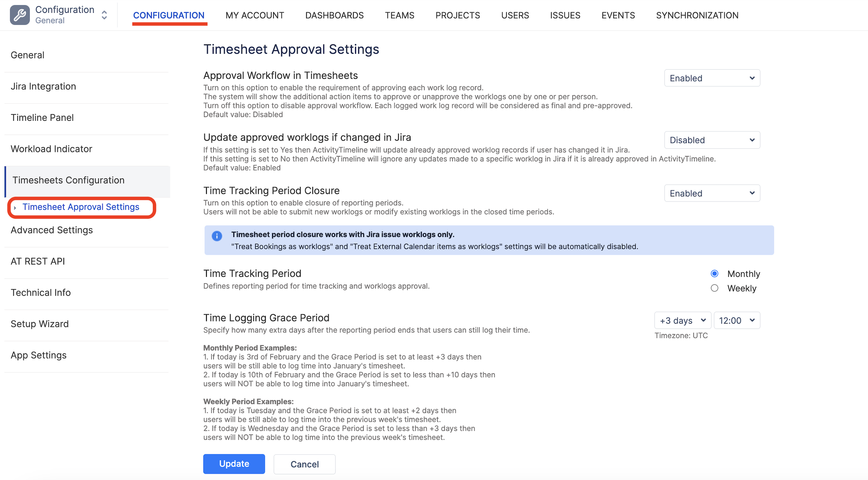Click the workspace switcher chevrons beside Configuration
The width and height of the screenshot is (868, 480).
[104, 15]
